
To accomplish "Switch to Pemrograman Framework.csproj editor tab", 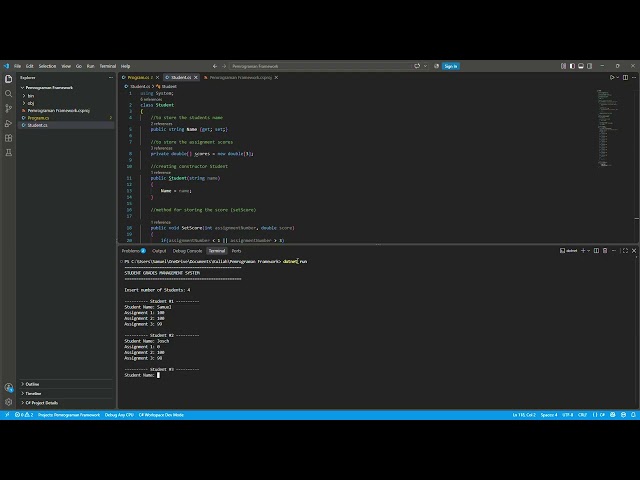I will [241, 78].
